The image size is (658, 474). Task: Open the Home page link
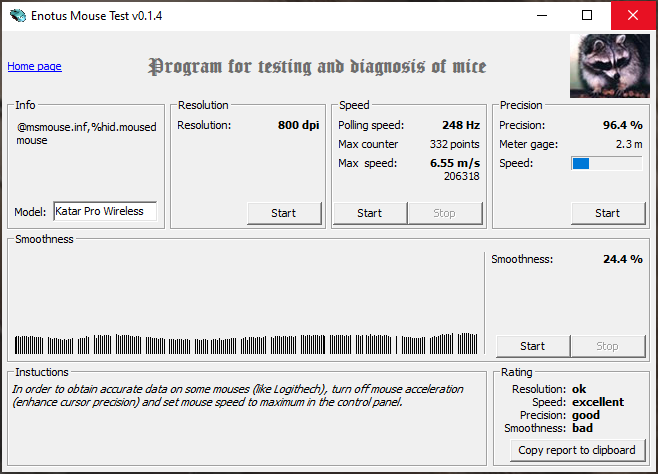(34, 66)
